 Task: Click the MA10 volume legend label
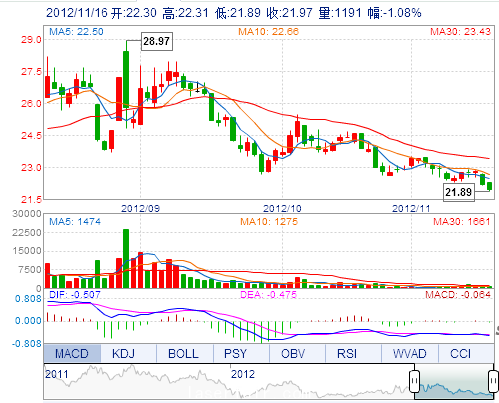pyautogui.click(x=269, y=222)
